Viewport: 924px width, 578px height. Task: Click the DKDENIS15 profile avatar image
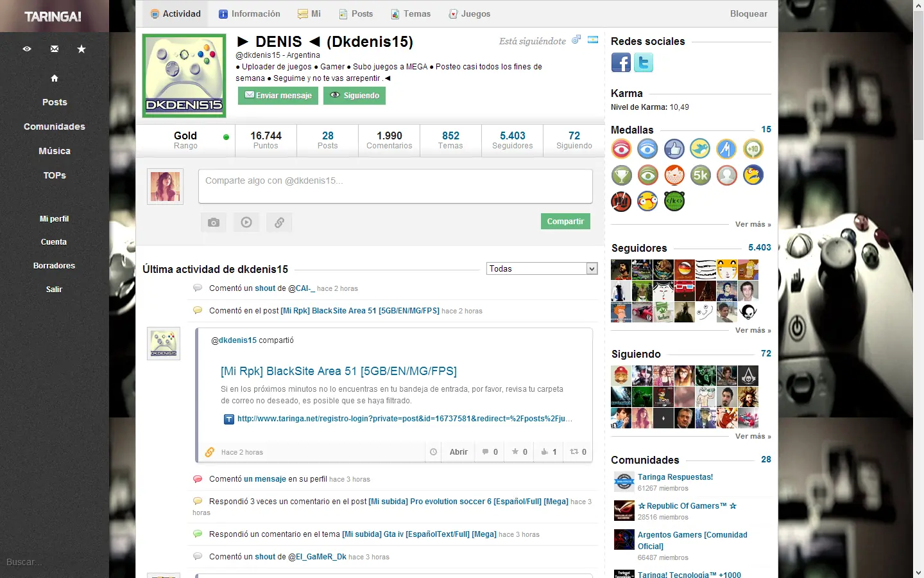tap(184, 76)
